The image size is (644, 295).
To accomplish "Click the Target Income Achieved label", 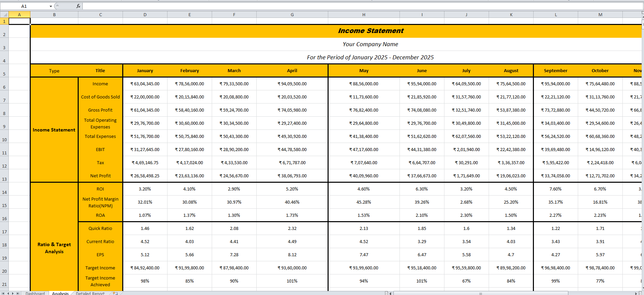I will 100,281.
